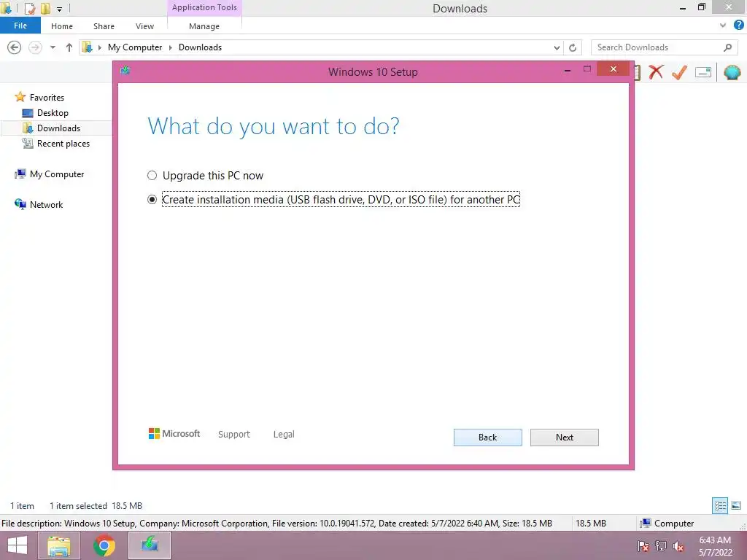Click search magnifier icon

727,47
